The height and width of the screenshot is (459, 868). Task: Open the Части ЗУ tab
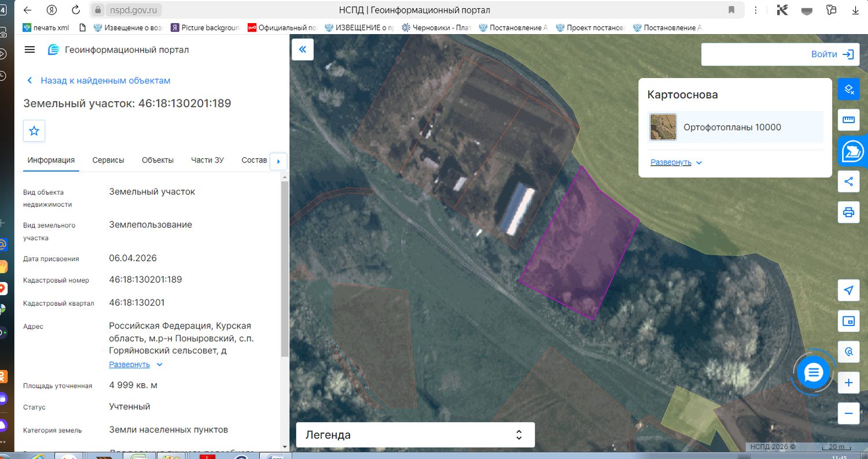coord(207,160)
